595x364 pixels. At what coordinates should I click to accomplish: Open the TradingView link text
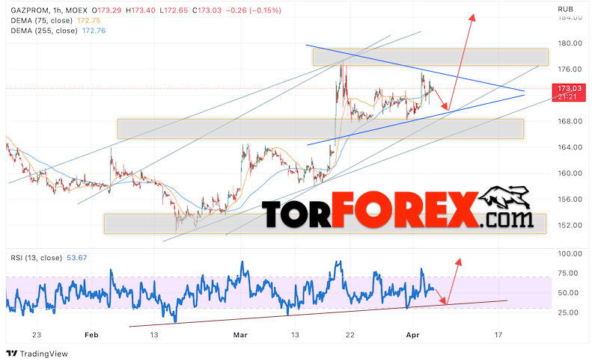[43, 354]
